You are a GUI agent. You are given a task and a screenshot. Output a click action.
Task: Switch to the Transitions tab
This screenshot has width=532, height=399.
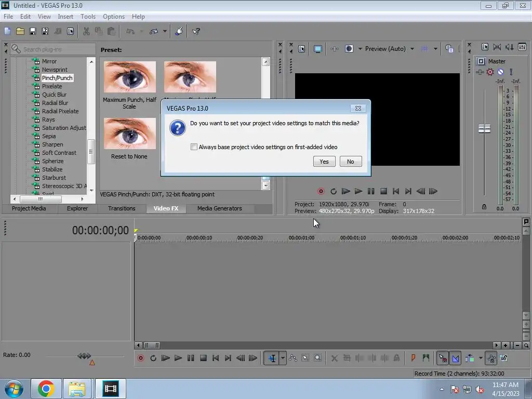[122, 208]
